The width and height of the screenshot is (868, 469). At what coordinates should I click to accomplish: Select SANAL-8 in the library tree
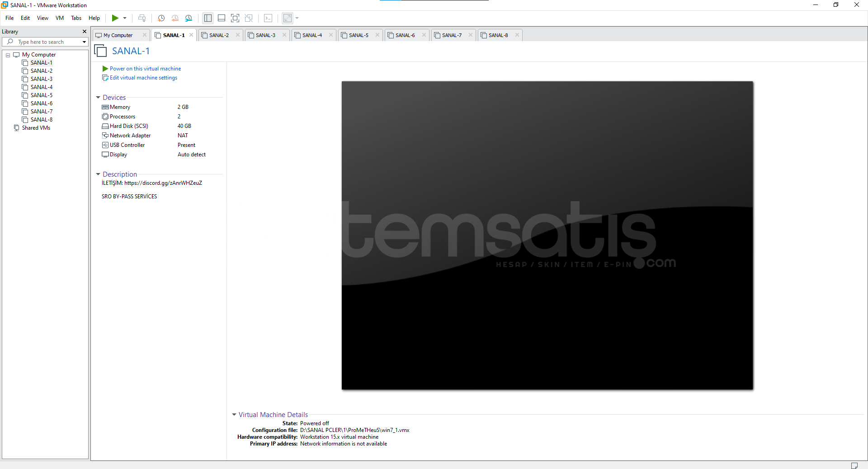(42, 120)
